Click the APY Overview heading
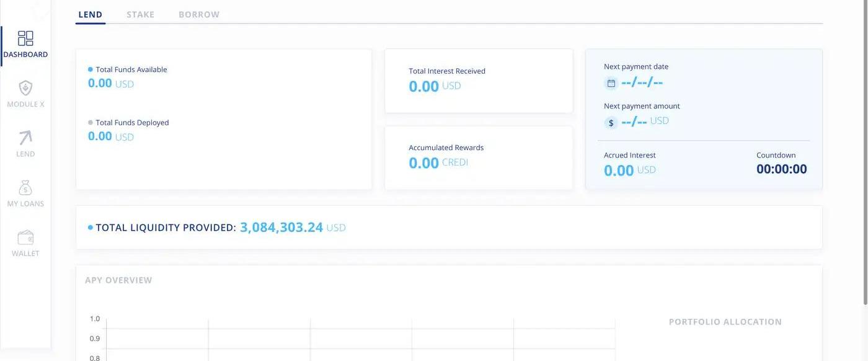This screenshot has width=868, height=361. 118,280
